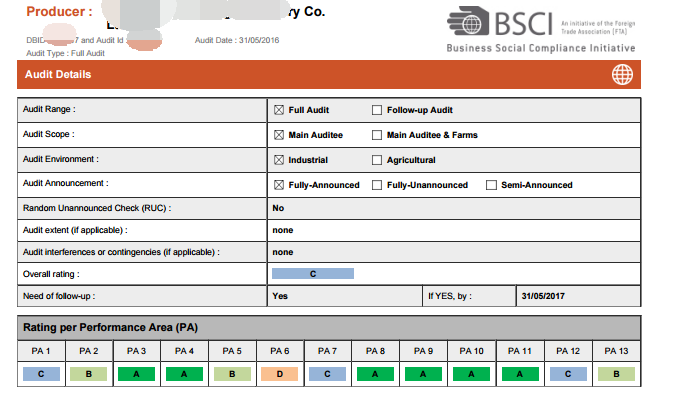Click the Audit Date 31/05/2016 text
This screenshot has width=698, height=397.
[x=237, y=40]
